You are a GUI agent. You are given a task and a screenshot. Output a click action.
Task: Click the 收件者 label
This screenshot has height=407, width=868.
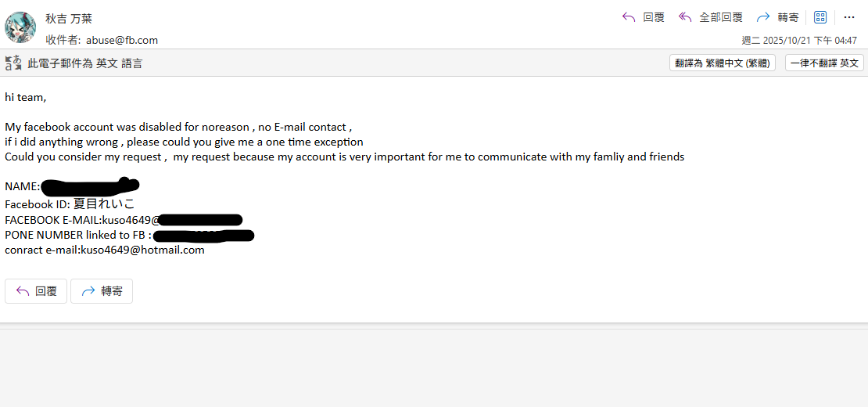[x=63, y=40]
